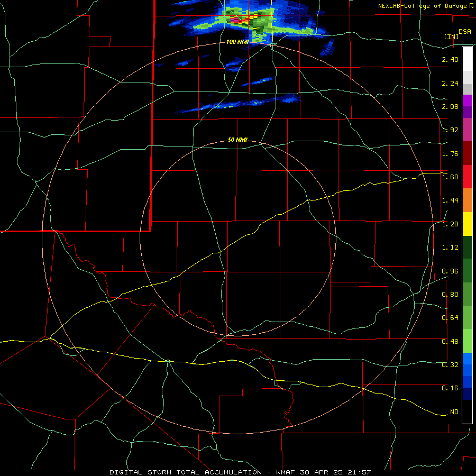Viewport: 476px width, 476px height.
Task: Pick the dark maroon swatch on the scale
Action: 467,153
